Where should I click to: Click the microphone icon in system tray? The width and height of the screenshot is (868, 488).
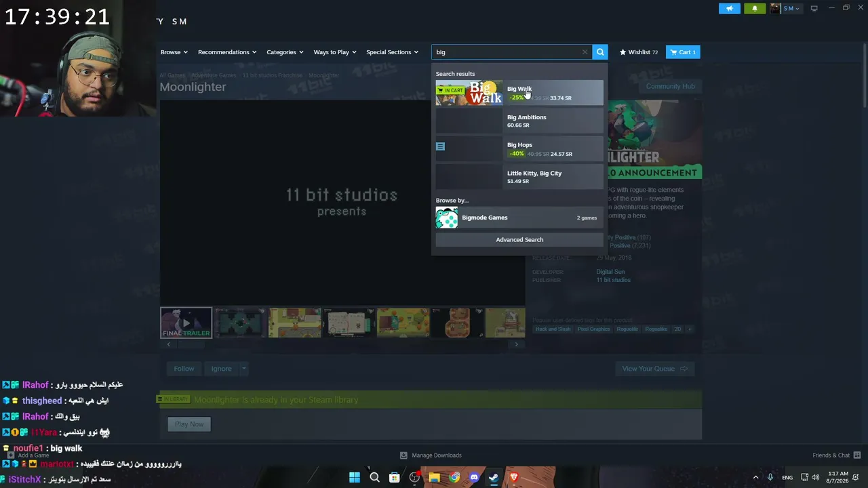coord(770,477)
